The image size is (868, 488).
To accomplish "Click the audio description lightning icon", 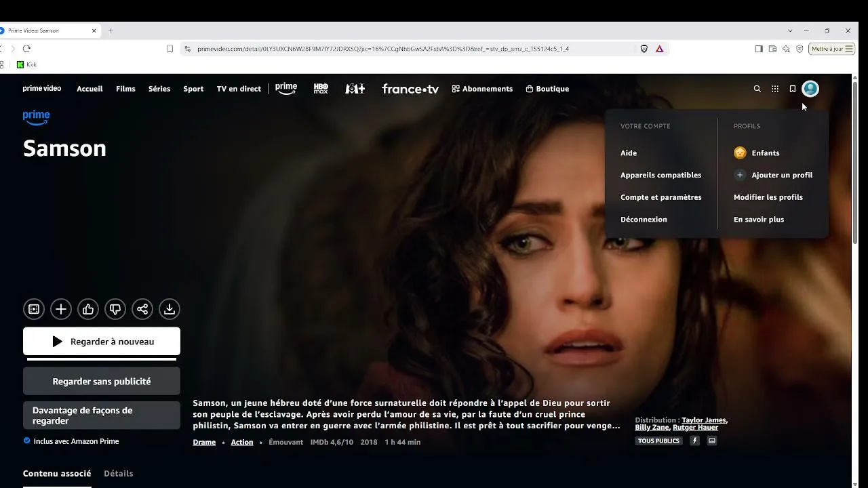I will (694, 441).
